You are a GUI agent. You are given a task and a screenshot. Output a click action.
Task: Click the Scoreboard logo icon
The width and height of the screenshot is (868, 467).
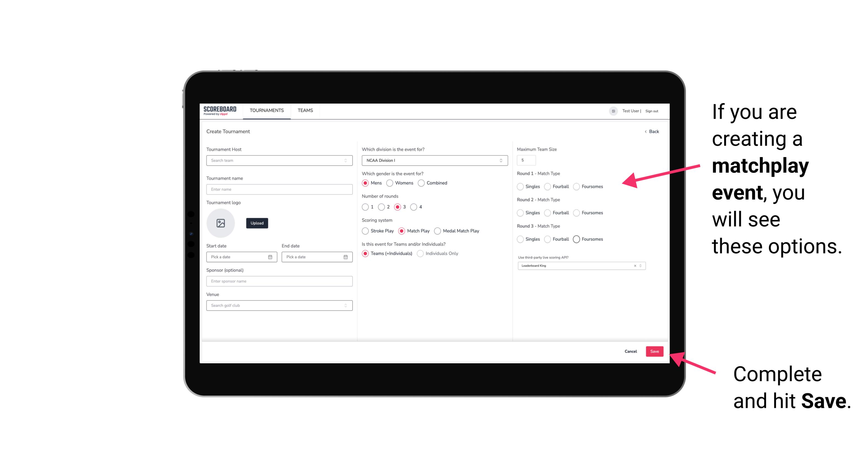(x=221, y=110)
